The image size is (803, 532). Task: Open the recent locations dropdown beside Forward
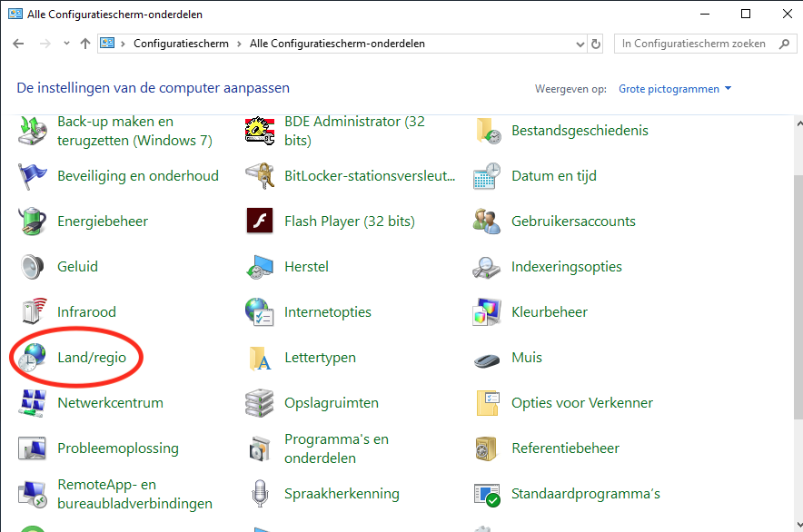pyautogui.click(x=66, y=44)
